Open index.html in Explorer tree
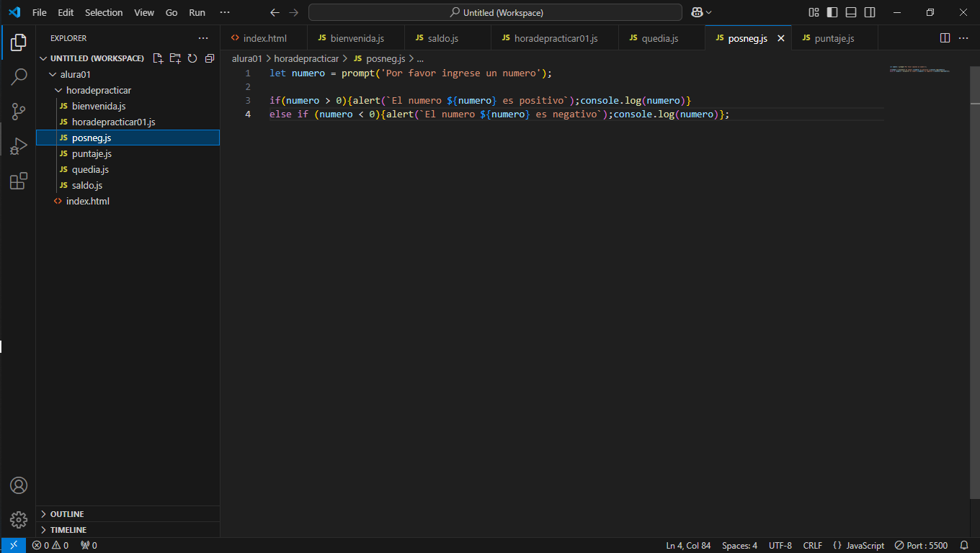 [x=128, y=201]
